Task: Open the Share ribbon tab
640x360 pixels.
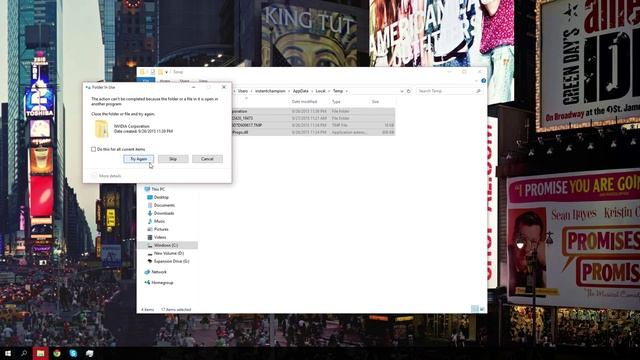Action: [x=184, y=81]
